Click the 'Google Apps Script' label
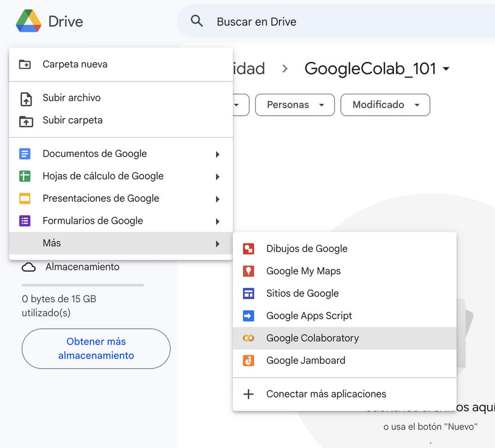Image resolution: width=495 pixels, height=448 pixels. 309,316
